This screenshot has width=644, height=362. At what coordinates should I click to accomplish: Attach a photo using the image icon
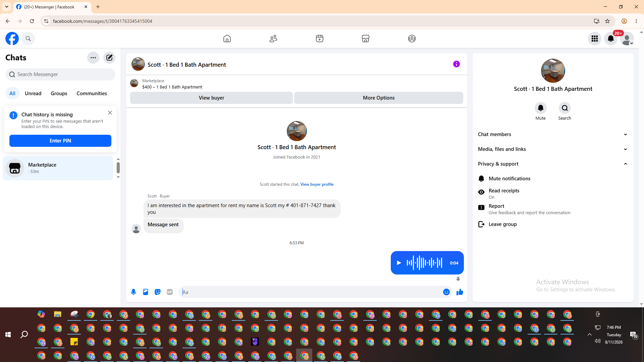tap(146, 292)
